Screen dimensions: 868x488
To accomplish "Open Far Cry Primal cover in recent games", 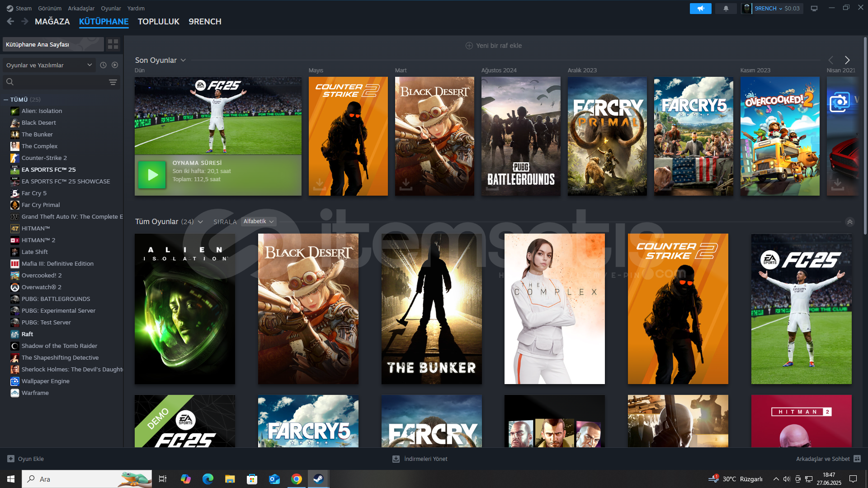I will pos(607,136).
